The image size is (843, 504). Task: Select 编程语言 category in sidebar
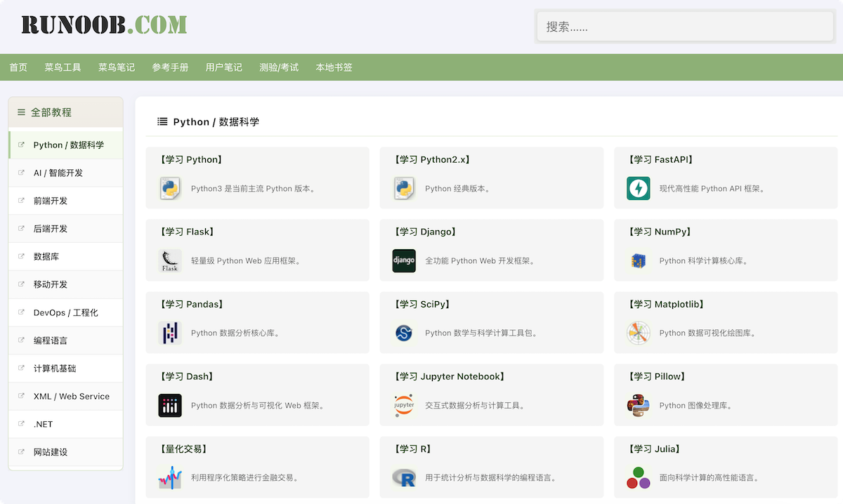[65, 340]
